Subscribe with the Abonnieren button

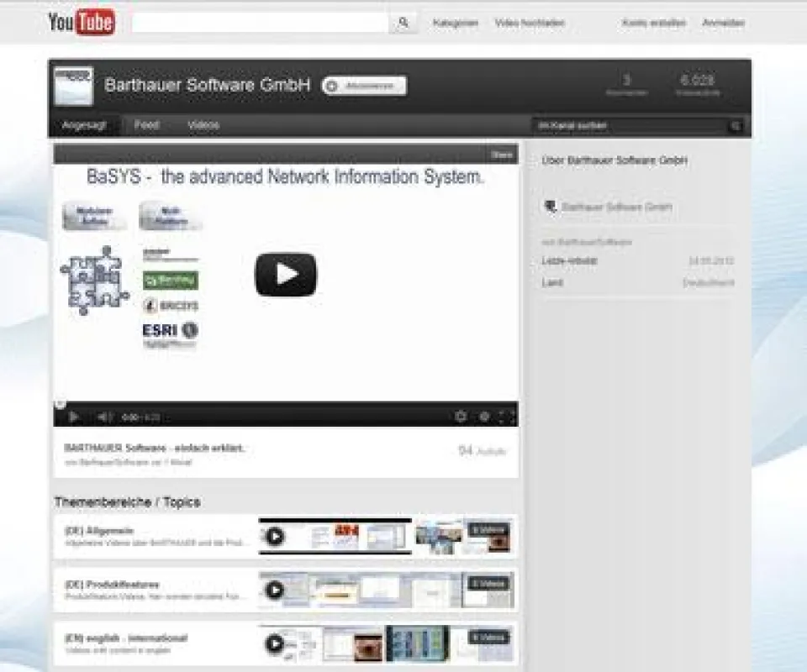(364, 86)
